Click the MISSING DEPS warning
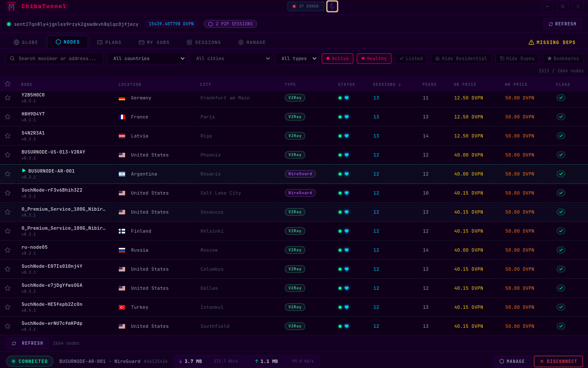 [552, 42]
